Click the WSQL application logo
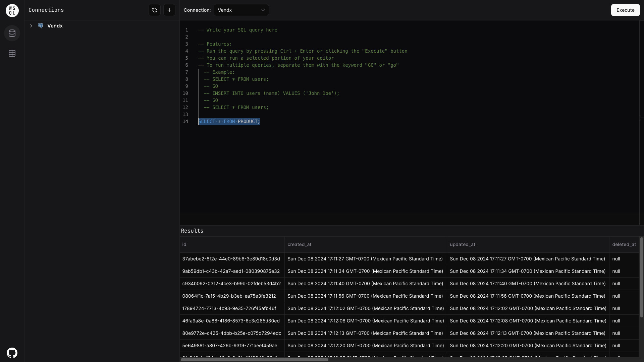Viewport: 644px width, 362px height. [x=12, y=10]
